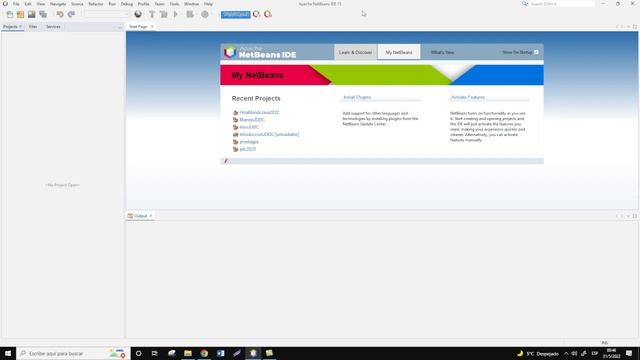The width and height of the screenshot is (640, 360).
Task: Open Chrome from the taskbar
Action: click(204, 353)
